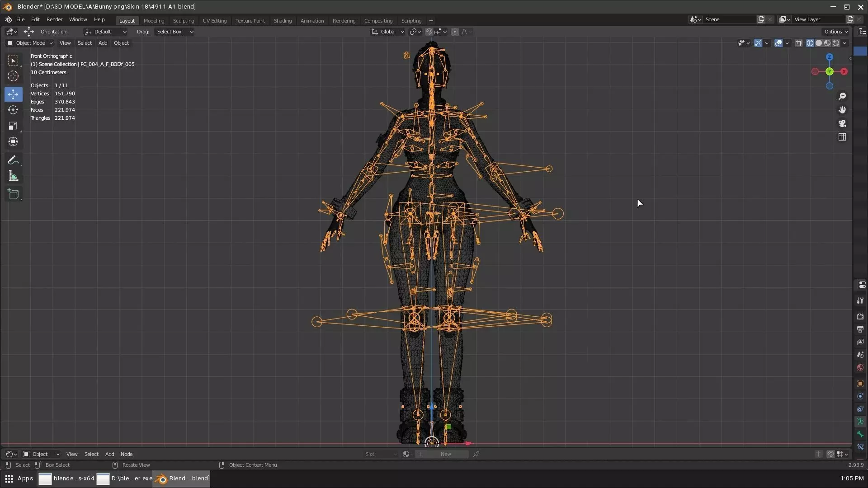Switch to Solid viewport shading

[819, 43]
